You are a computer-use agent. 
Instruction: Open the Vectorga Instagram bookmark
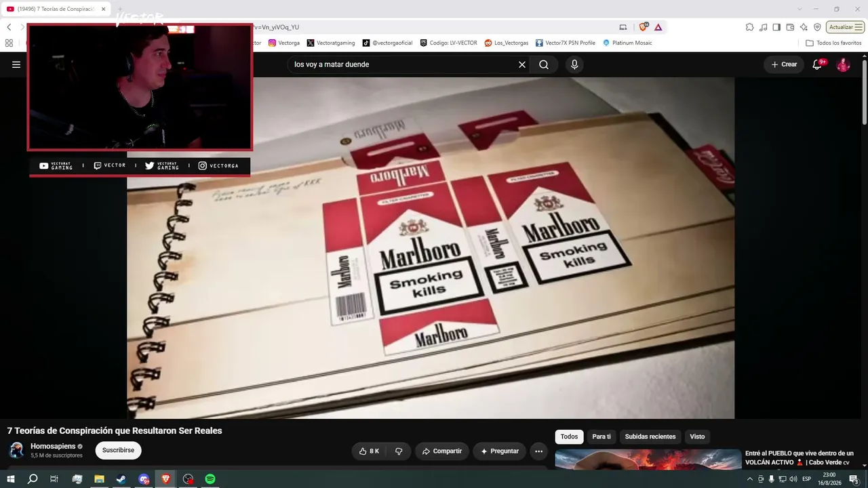284,43
